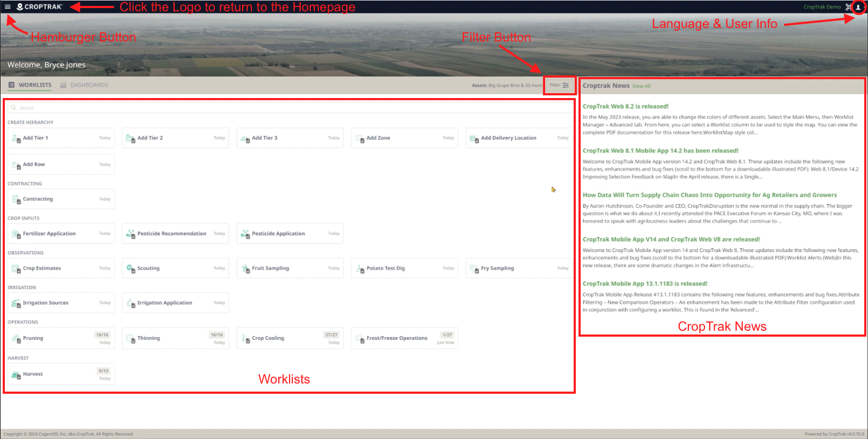Click the Powered by CropTrak version text
The width and height of the screenshot is (868, 439).
[834, 434]
